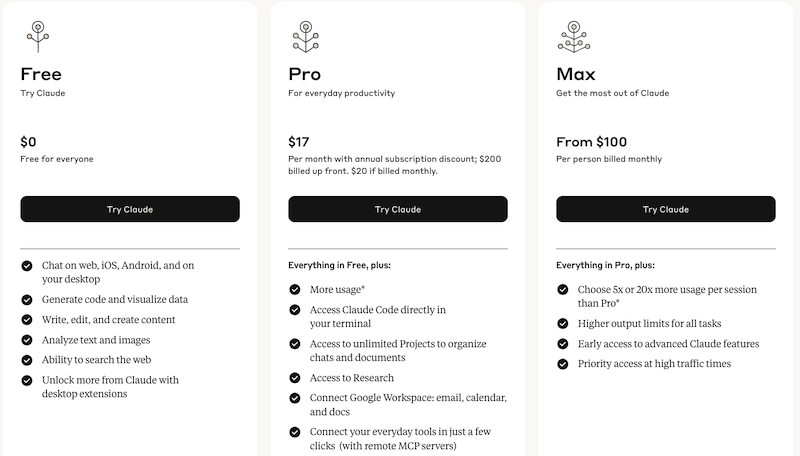The height and width of the screenshot is (456, 800).
Task: Select the Max plan heading
Action: point(576,74)
